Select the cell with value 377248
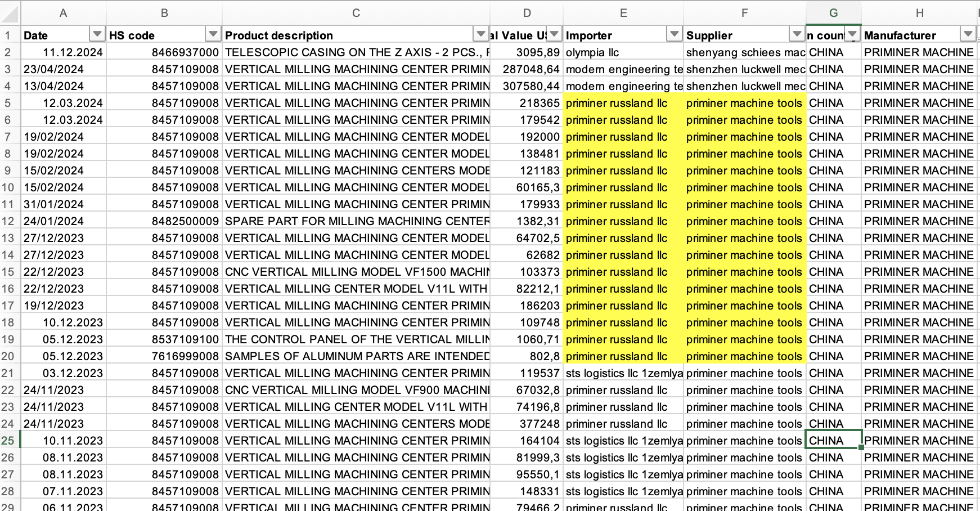The height and width of the screenshot is (511, 980). [x=527, y=424]
